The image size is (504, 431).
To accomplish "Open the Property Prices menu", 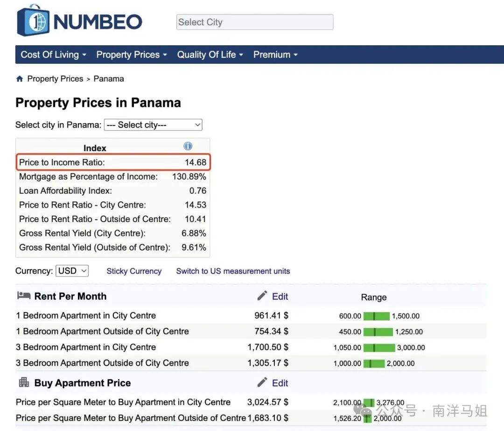I will coord(132,55).
